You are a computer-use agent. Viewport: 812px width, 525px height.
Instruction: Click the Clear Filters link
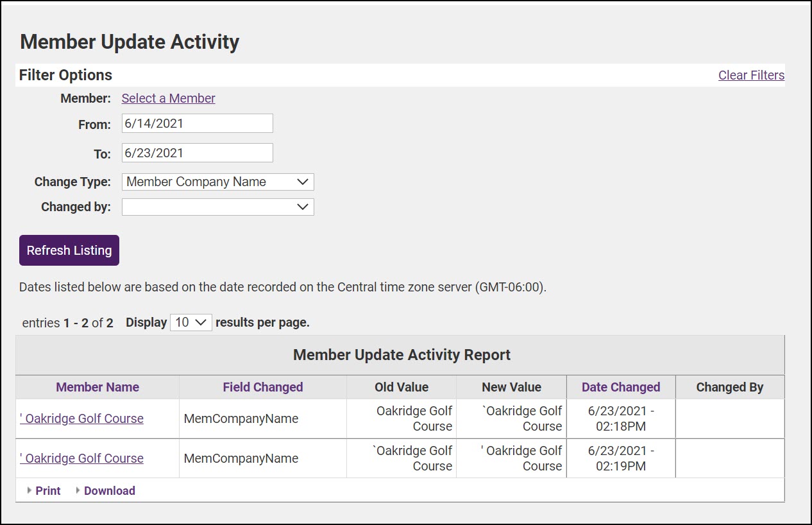(x=751, y=75)
